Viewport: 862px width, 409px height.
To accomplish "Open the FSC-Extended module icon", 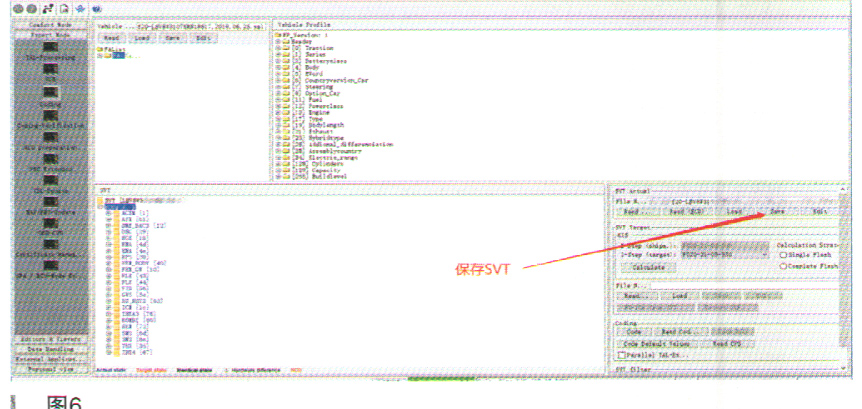I will coord(51,159).
